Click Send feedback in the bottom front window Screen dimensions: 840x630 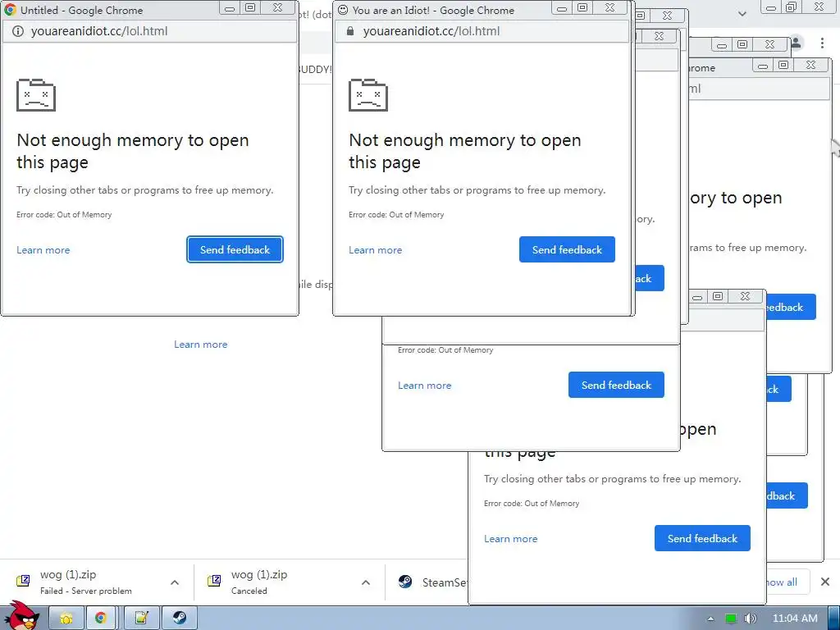coord(702,538)
